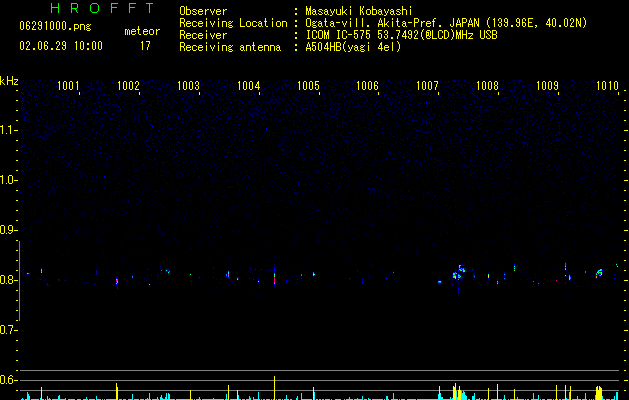Click the HROFFT title text

102,8
